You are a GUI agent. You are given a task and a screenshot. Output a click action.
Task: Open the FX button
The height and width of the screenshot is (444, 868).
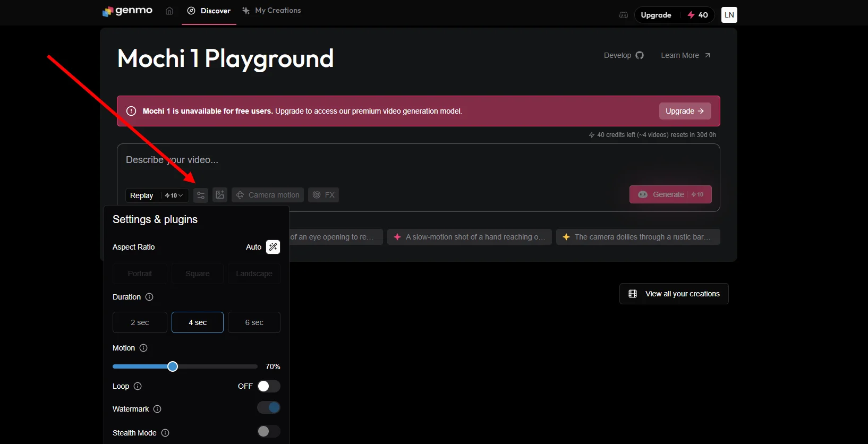(324, 195)
